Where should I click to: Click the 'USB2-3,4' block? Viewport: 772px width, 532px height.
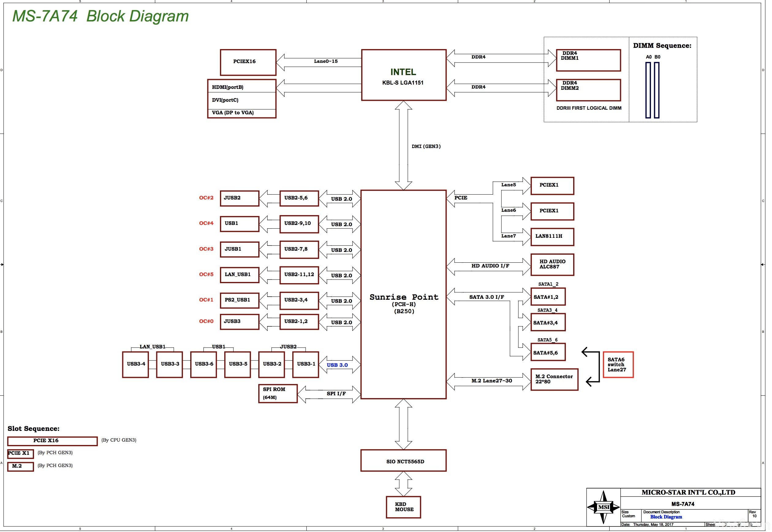pyautogui.click(x=299, y=300)
